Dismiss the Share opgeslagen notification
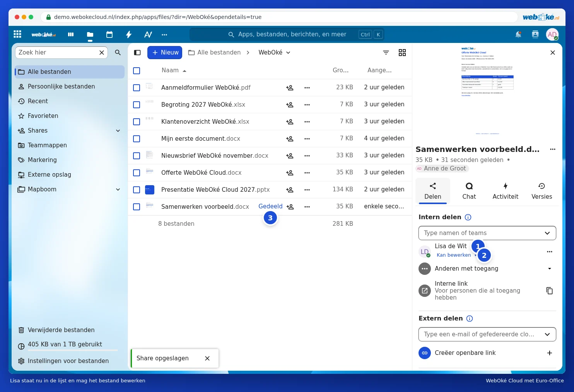574x392 pixels. click(207, 358)
